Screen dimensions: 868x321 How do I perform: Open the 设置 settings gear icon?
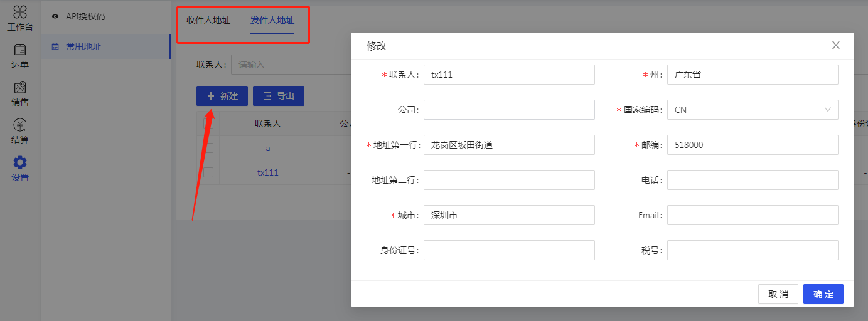[x=20, y=162]
